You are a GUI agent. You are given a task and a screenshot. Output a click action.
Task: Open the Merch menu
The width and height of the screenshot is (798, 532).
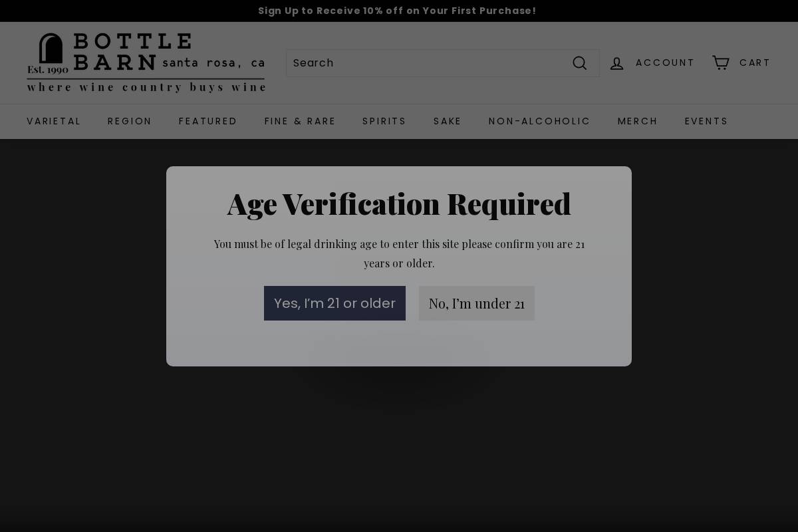point(638,121)
